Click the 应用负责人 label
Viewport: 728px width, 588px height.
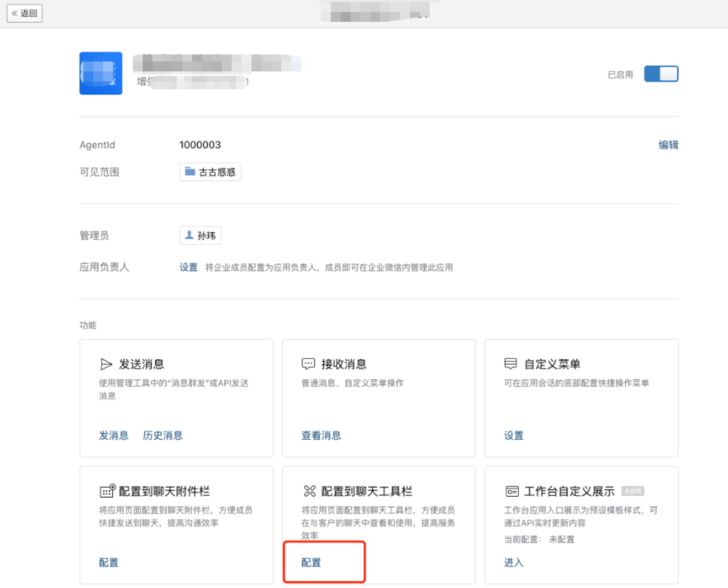[104, 267]
